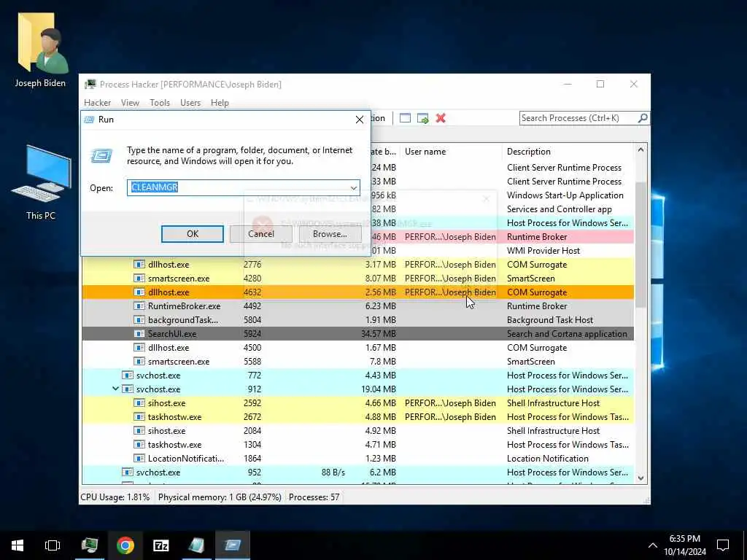Image resolution: width=747 pixels, height=560 pixels.
Task: Select dllhost.exe with PID 4500
Action: point(357,348)
